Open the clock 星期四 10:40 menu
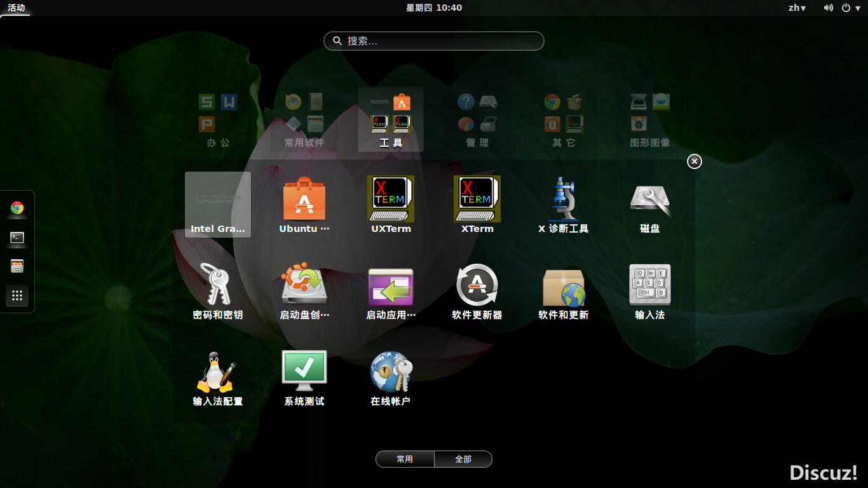The width and height of the screenshot is (868, 488). pyautogui.click(x=434, y=8)
